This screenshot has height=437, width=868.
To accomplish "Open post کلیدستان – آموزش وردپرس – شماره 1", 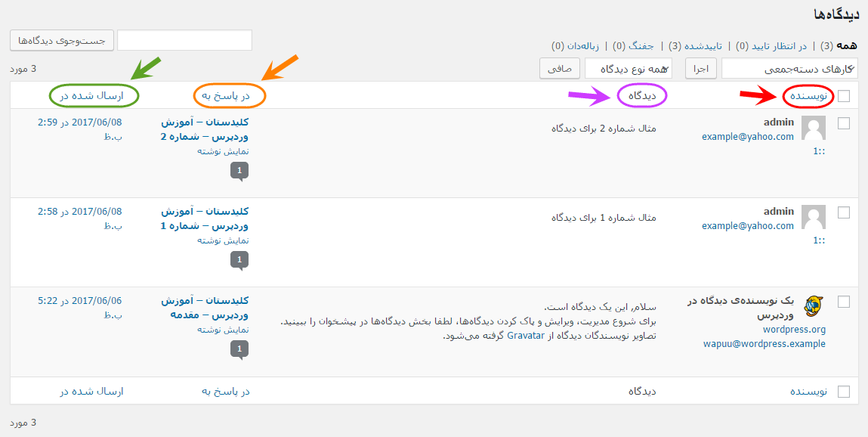I will pos(205,218).
